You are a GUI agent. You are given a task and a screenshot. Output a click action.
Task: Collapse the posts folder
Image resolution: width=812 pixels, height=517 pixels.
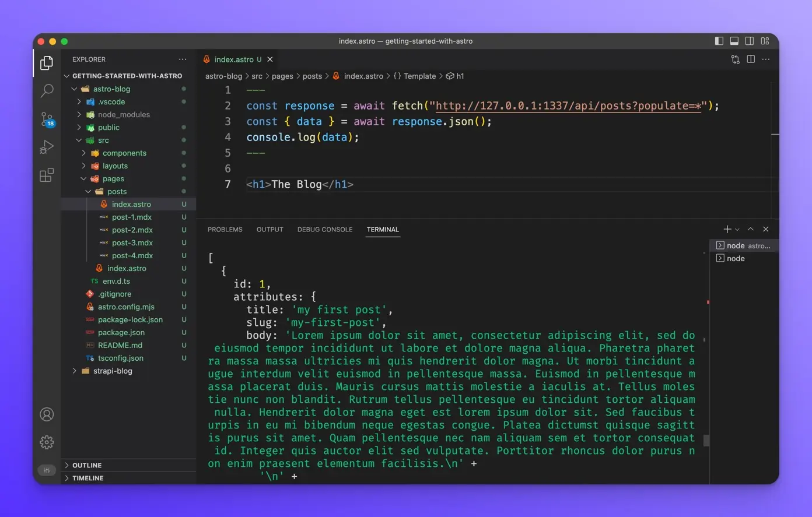point(117,192)
